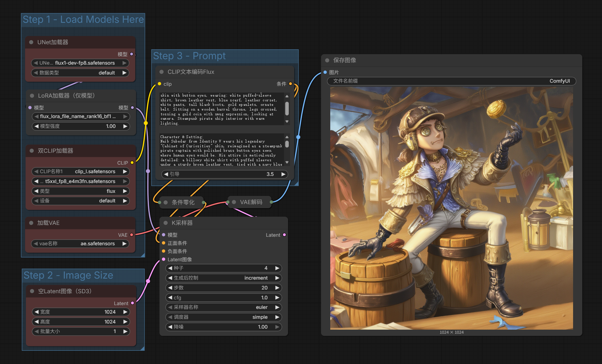Click the scrollbar in the upper prompt textbox
Viewport: 602px width, 364px height.
(287, 109)
